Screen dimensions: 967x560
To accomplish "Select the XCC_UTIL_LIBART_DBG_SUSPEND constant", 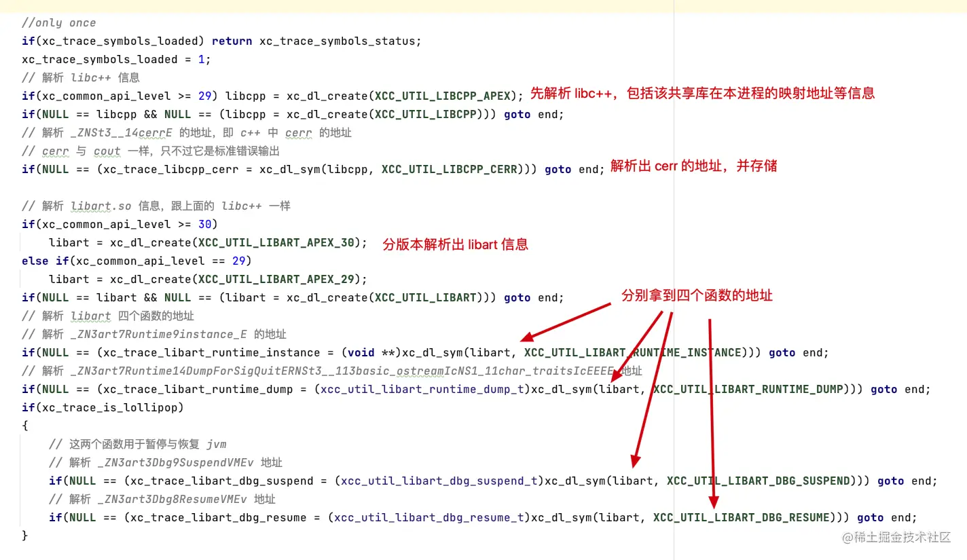I will 758,481.
